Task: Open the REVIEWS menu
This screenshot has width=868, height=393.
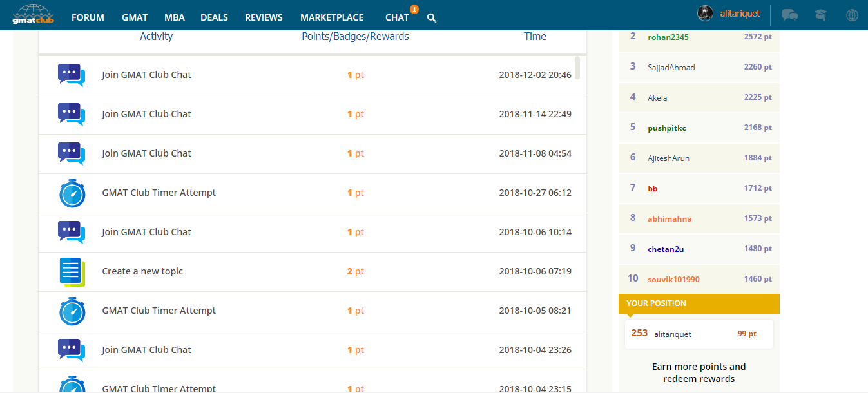Action: point(264,17)
